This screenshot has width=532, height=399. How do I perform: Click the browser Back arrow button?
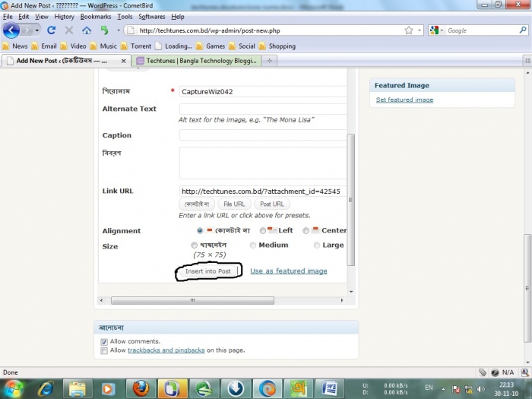11,30
